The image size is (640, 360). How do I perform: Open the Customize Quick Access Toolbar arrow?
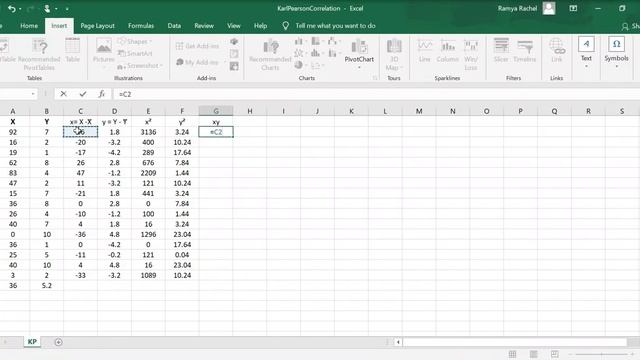pos(67,9)
